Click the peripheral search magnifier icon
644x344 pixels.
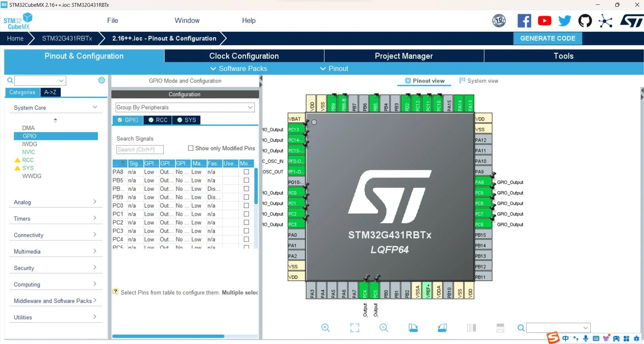click(x=10, y=80)
